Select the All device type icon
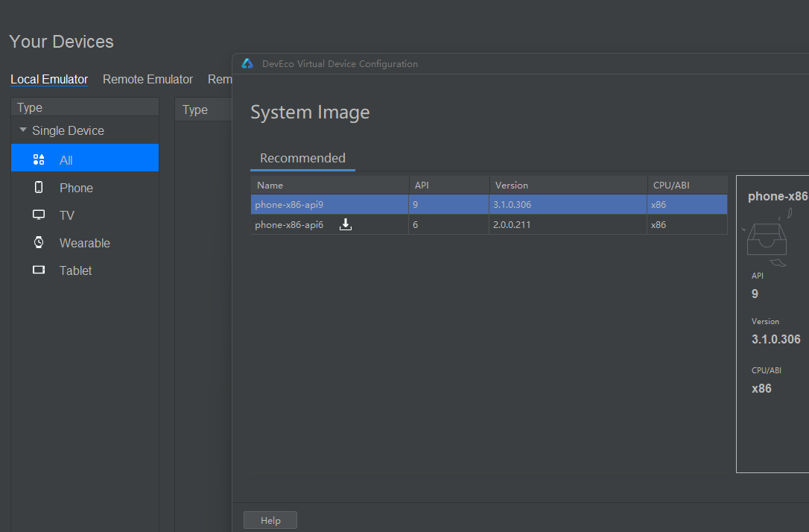Viewport: 809px width, 532px height. click(x=39, y=159)
